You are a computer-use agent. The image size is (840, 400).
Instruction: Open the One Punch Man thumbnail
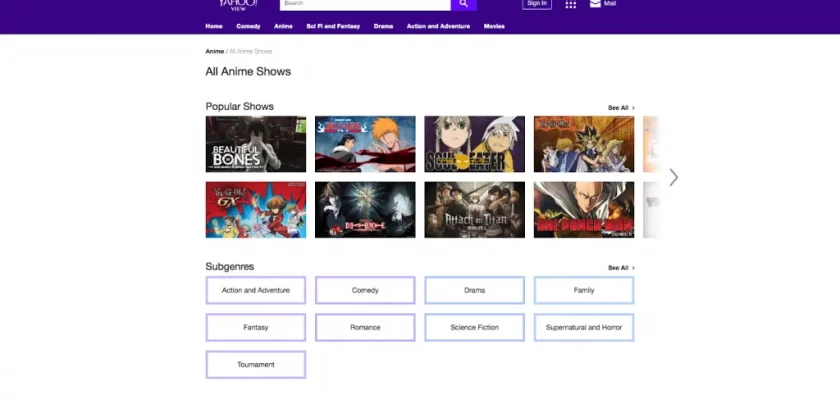coord(584,210)
